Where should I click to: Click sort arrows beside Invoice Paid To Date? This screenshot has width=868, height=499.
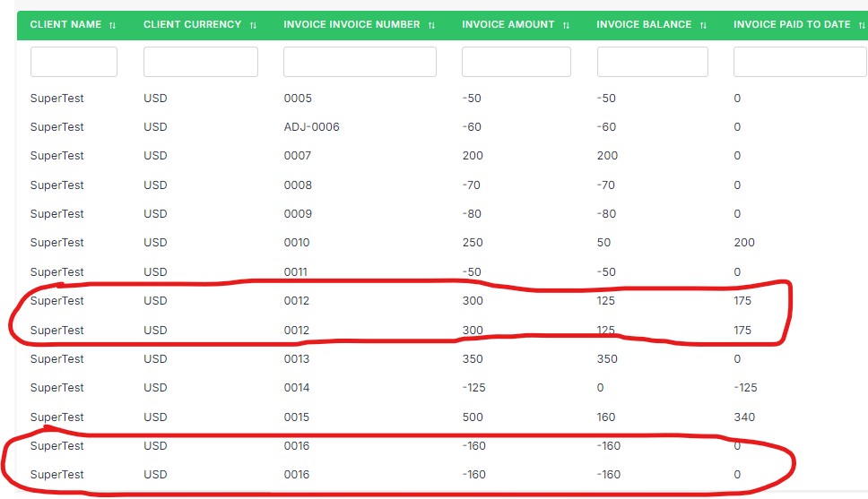tap(861, 25)
